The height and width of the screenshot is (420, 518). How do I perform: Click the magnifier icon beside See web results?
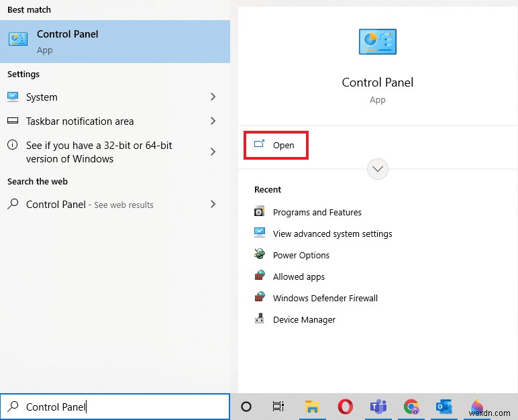point(13,204)
